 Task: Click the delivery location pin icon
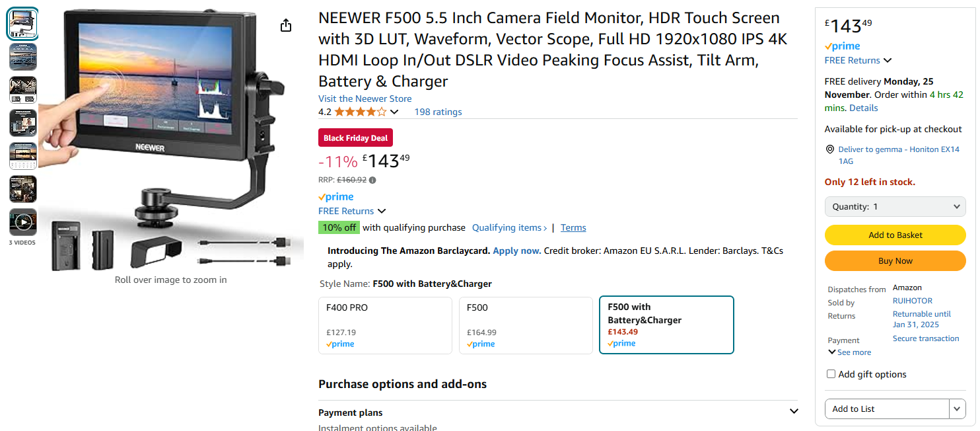pos(830,149)
